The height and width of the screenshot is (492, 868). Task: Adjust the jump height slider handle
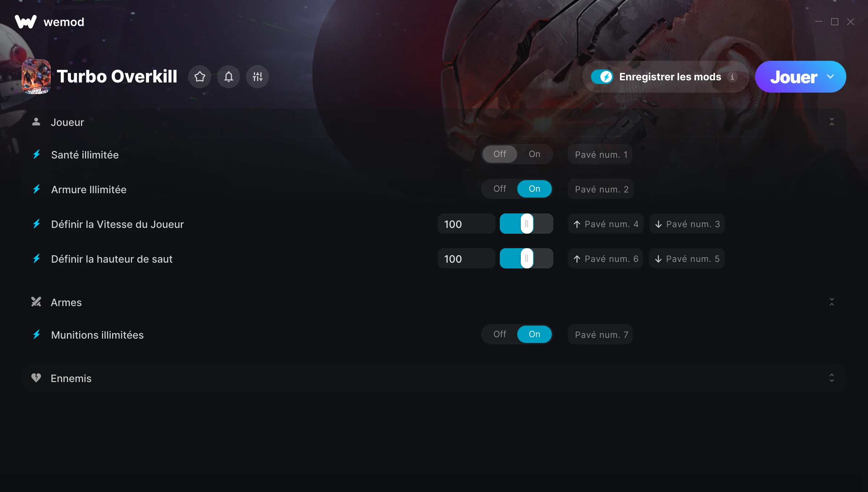pyautogui.click(x=527, y=259)
